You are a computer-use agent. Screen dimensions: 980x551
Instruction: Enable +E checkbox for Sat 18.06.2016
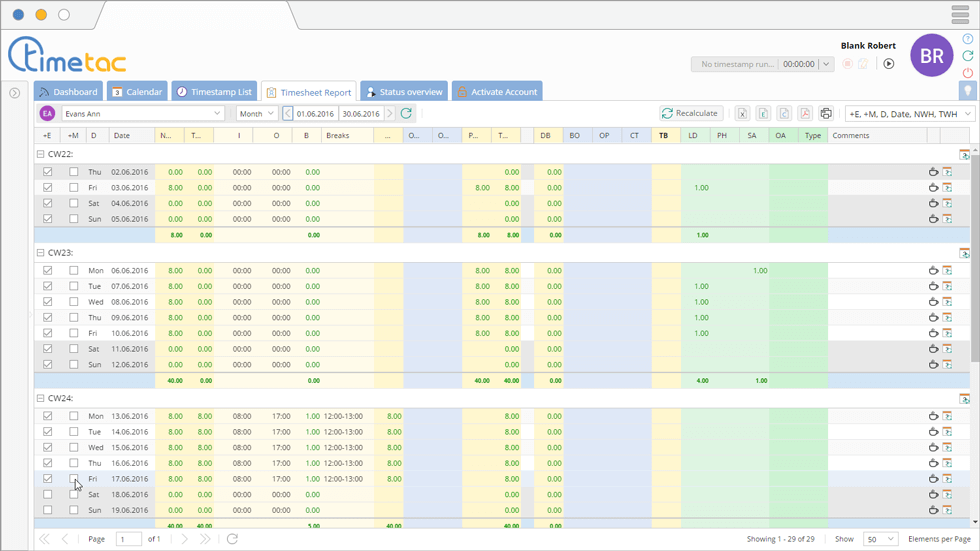(47, 495)
